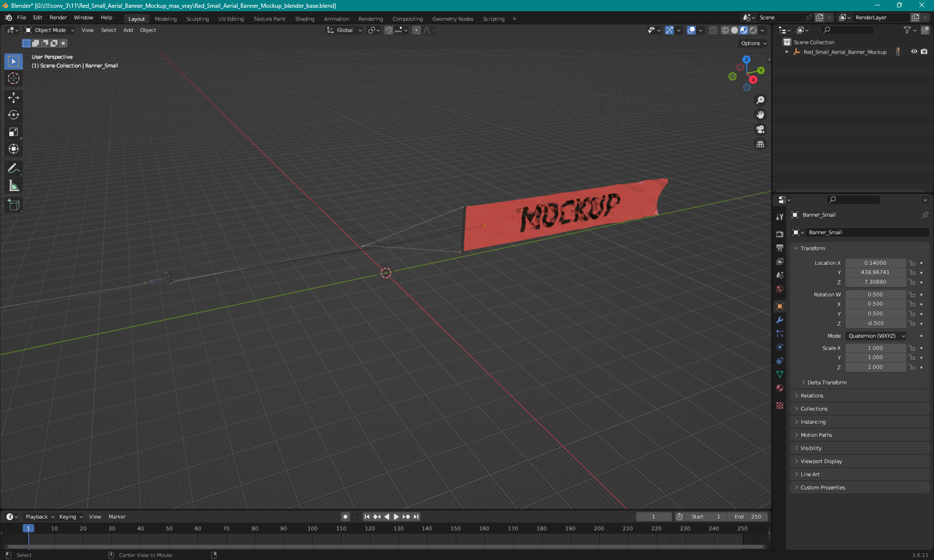Disable Red_Small_Aerial_Banner_Mockup collection in renders
The height and width of the screenshot is (560, 934).
pos(924,52)
